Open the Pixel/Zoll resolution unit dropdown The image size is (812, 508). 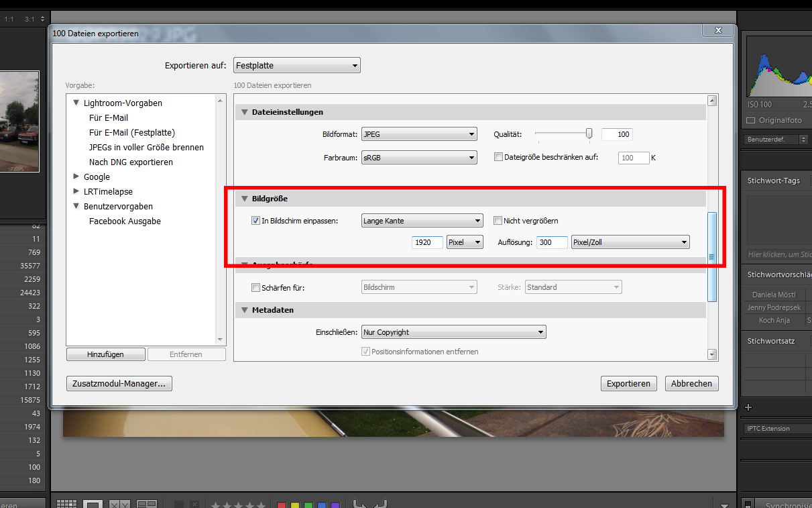(630, 242)
